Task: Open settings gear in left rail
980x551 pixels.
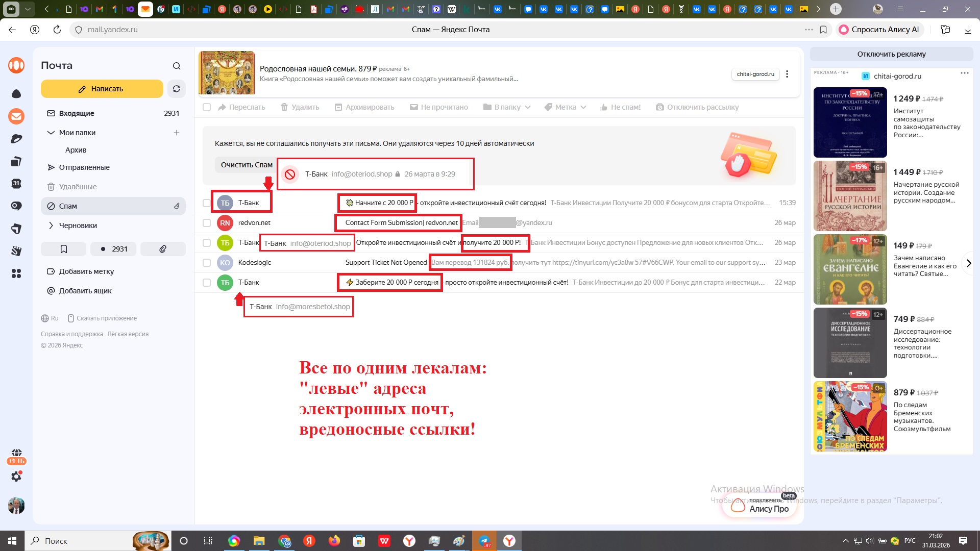Action: (x=16, y=477)
